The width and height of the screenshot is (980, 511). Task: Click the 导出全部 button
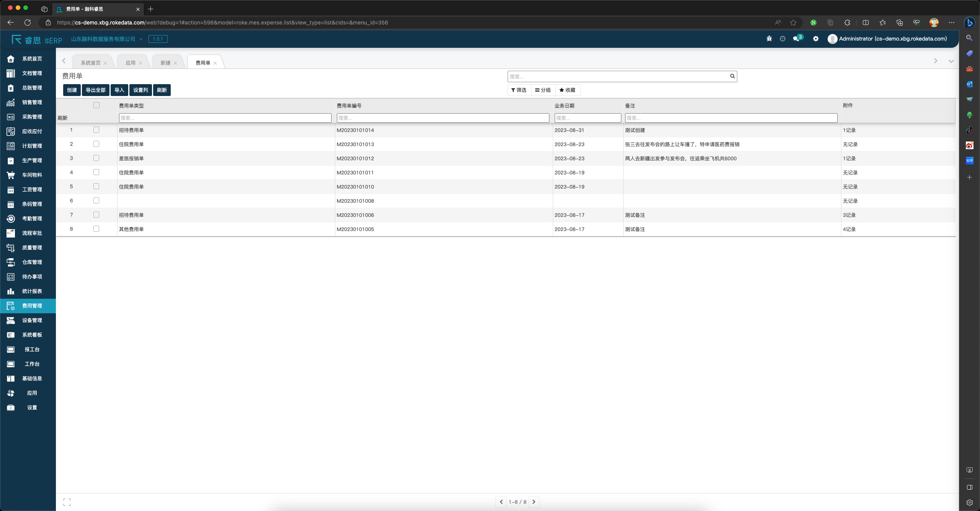[x=95, y=90]
